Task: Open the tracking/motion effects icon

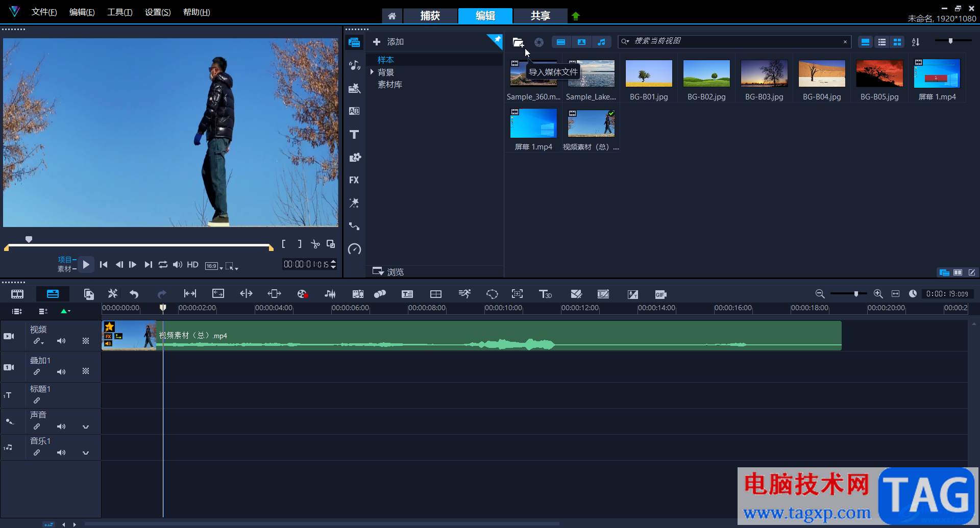Action: (354, 203)
